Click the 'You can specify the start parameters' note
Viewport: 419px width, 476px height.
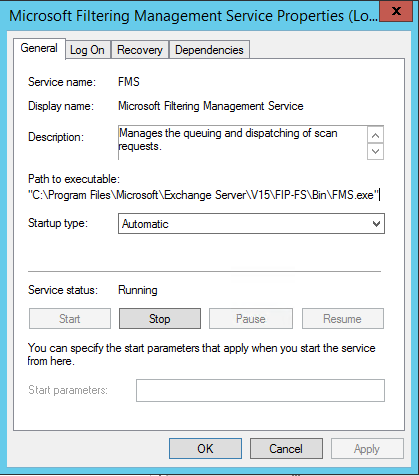tap(201, 354)
